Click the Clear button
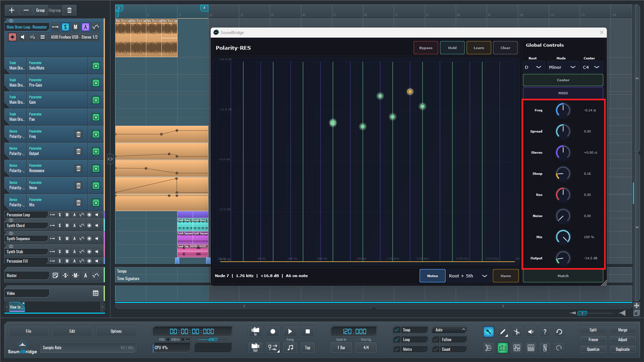 (x=505, y=48)
